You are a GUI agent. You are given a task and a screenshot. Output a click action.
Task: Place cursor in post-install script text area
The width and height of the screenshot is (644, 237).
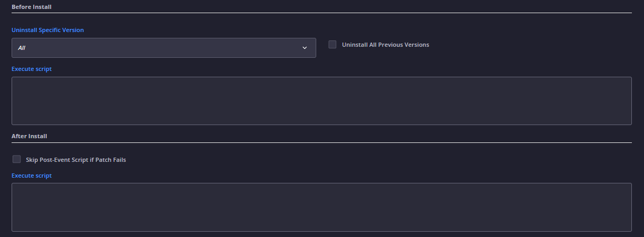[x=321, y=207]
